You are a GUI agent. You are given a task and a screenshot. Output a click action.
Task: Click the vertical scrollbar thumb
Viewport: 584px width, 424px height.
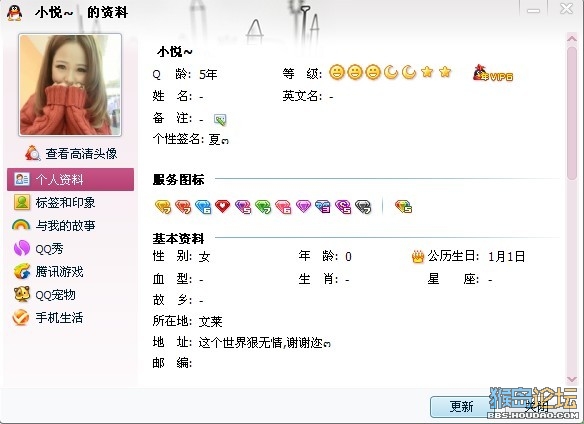coord(572,113)
